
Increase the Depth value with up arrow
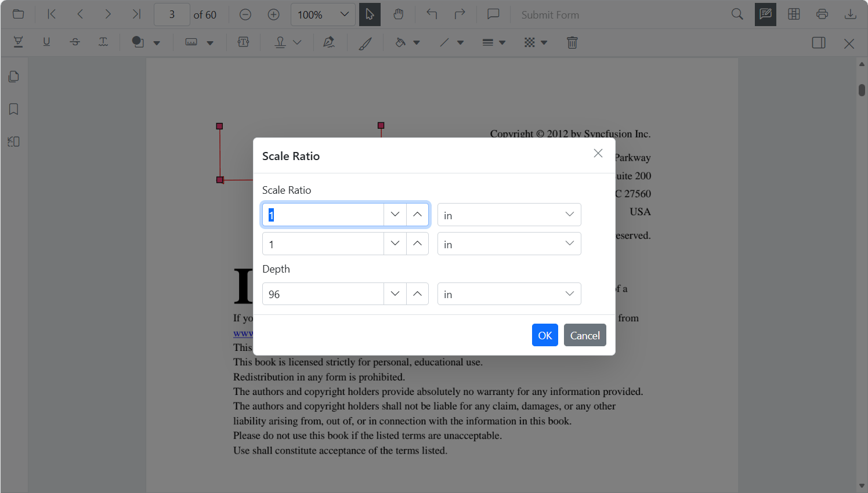pyautogui.click(x=417, y=294)
